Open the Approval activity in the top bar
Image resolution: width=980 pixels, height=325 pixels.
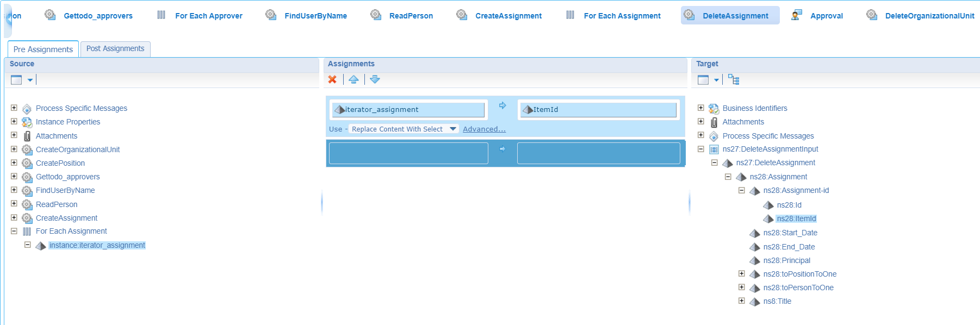[x=826, y=16]
